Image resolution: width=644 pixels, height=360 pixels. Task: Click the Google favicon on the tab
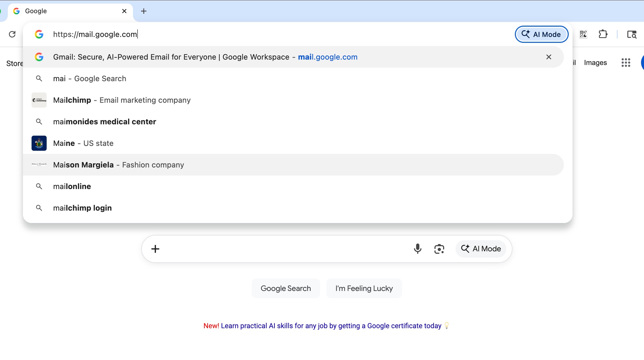[x=16, y=11]
